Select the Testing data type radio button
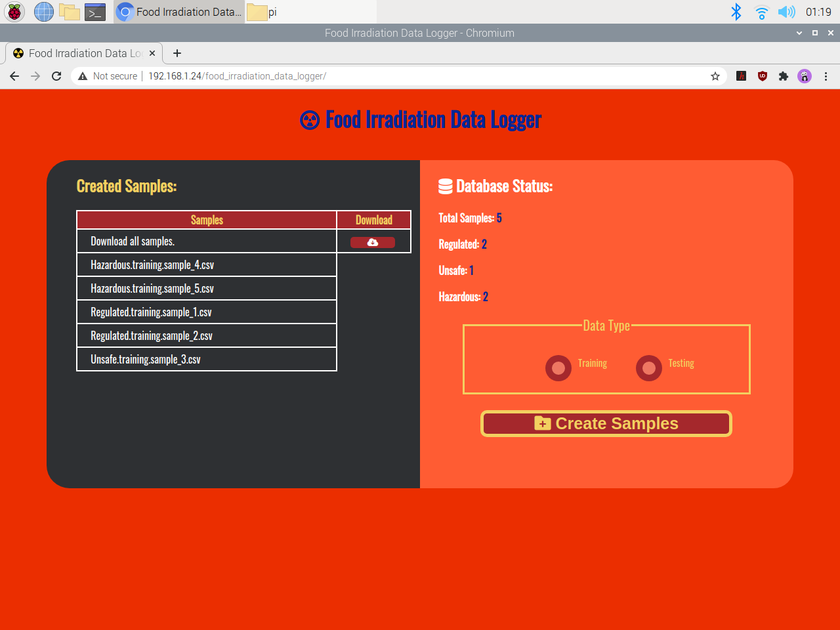 (x=648, y=367)
